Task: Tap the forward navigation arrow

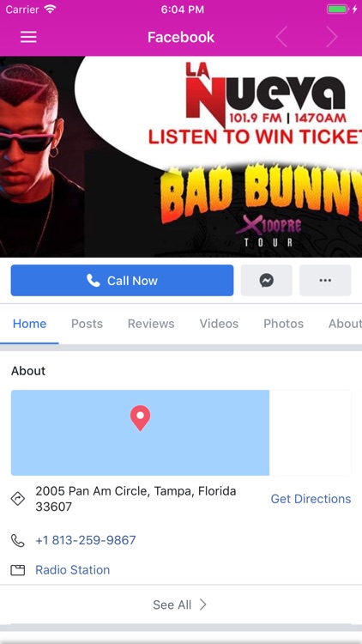Action: pos(332,37)
